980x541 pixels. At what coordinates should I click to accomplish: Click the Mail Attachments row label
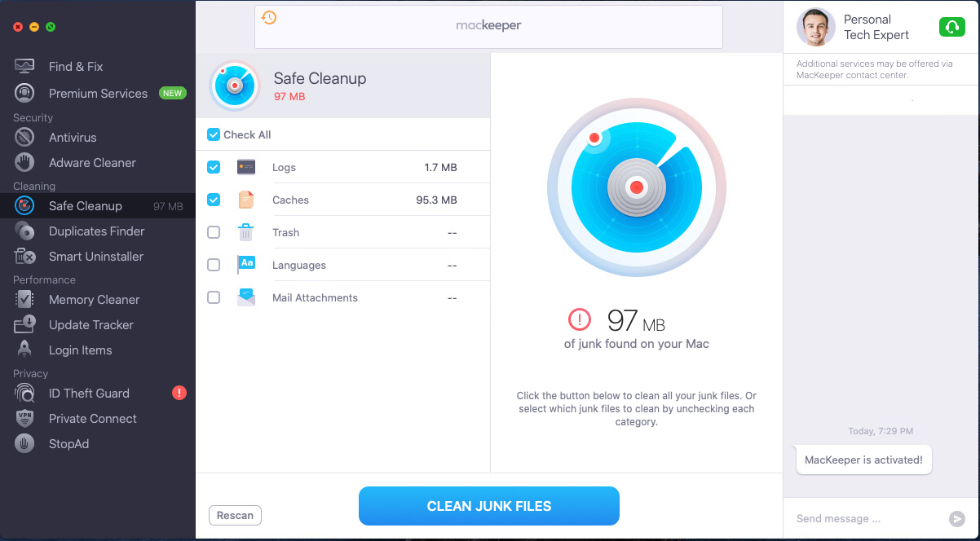pyautogui.click(x=315, y=297)
